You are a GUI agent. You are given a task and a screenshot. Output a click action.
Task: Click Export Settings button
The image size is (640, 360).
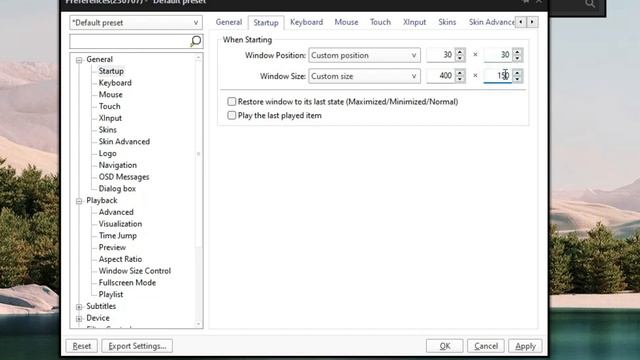[137, 346]
